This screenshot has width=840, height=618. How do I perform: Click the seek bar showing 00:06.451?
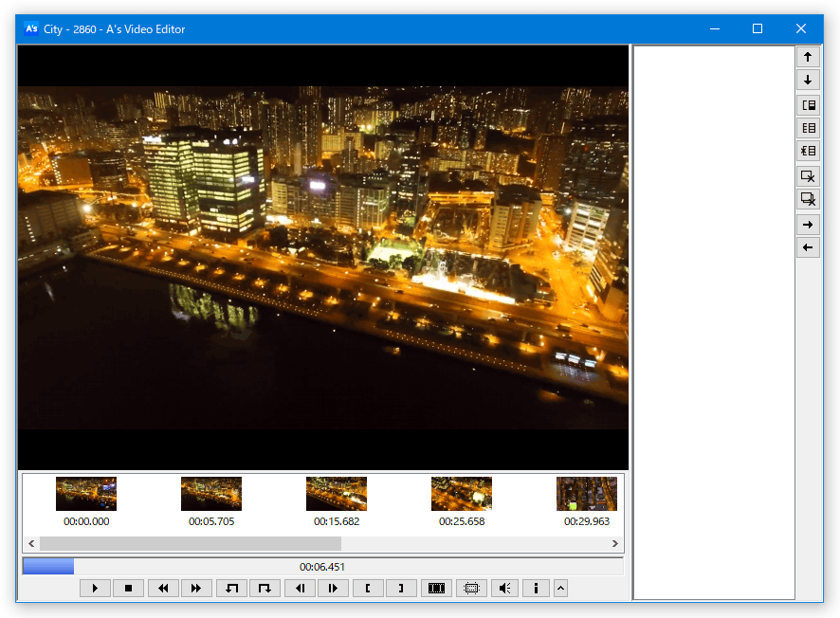coord(322,567)
